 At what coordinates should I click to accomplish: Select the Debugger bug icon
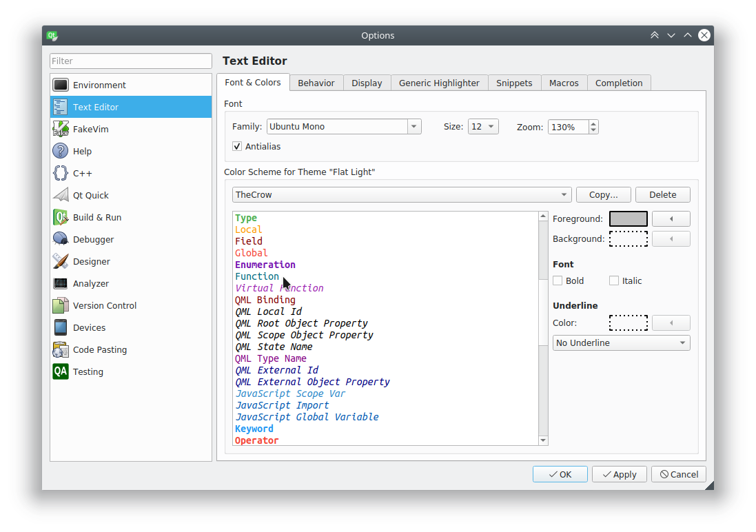click(x=61, y=239)
